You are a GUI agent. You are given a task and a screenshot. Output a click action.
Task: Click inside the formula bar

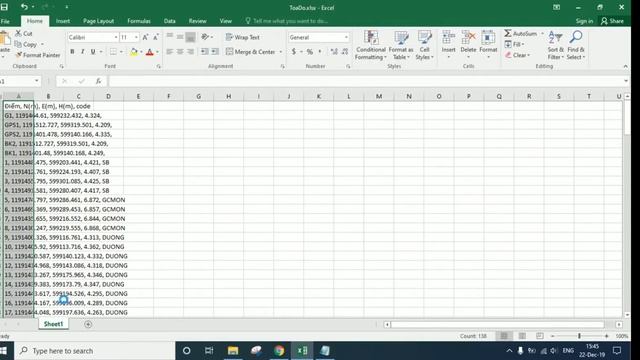click(365, 81)
